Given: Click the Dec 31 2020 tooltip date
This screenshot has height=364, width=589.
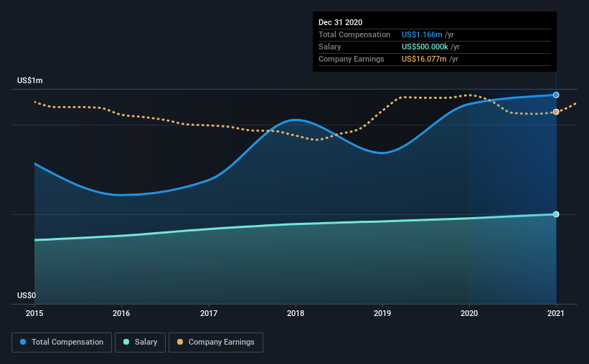Looking at the screenshot, I should [x=340, y=22].
